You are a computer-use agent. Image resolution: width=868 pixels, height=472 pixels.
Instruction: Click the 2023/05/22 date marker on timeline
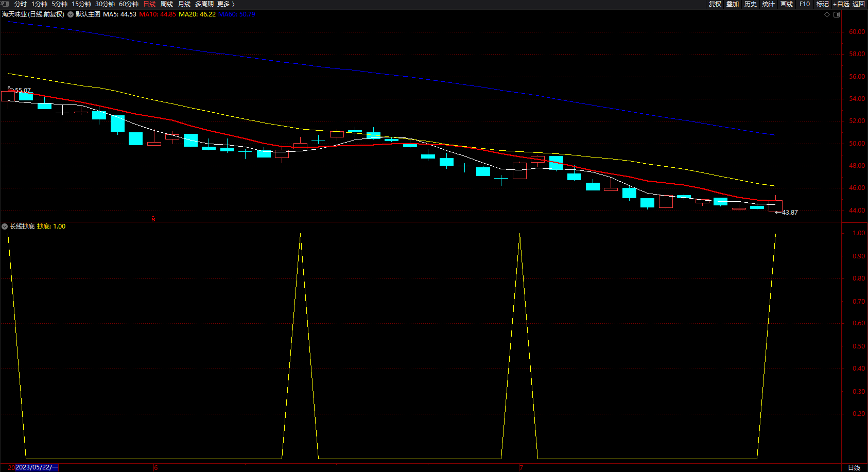coord(36,467)
